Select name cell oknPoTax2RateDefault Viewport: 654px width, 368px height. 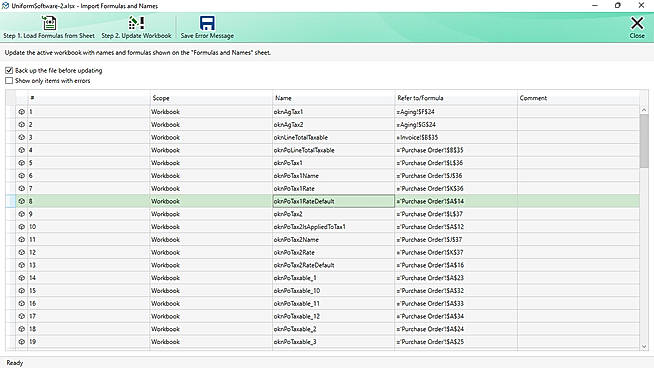coord(334,265)
